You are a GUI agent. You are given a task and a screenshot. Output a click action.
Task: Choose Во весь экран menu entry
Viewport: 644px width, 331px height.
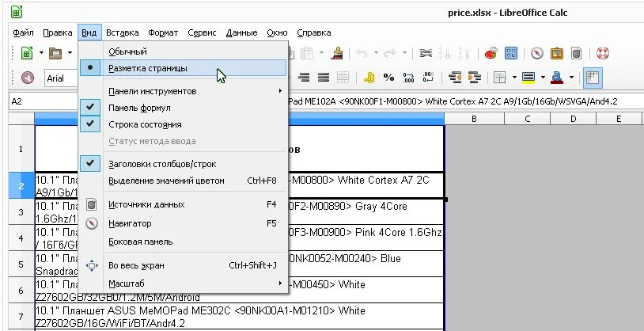tap(184, 265)
